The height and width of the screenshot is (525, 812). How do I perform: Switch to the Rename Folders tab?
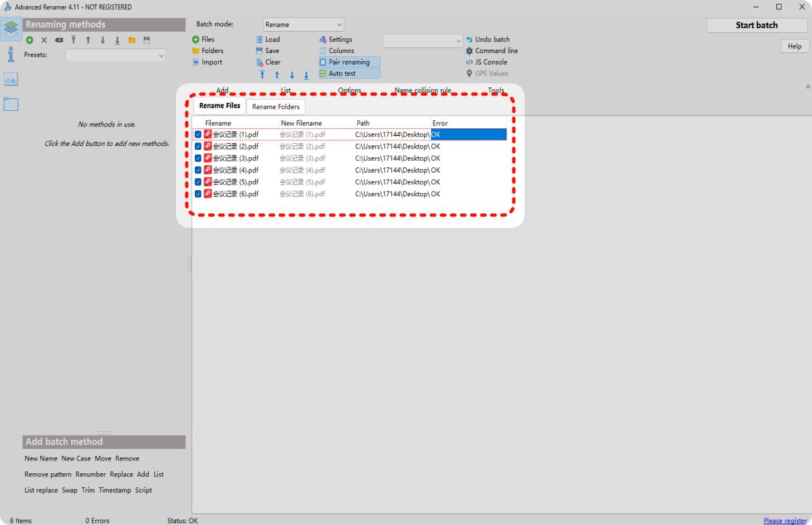pos(276,107)
